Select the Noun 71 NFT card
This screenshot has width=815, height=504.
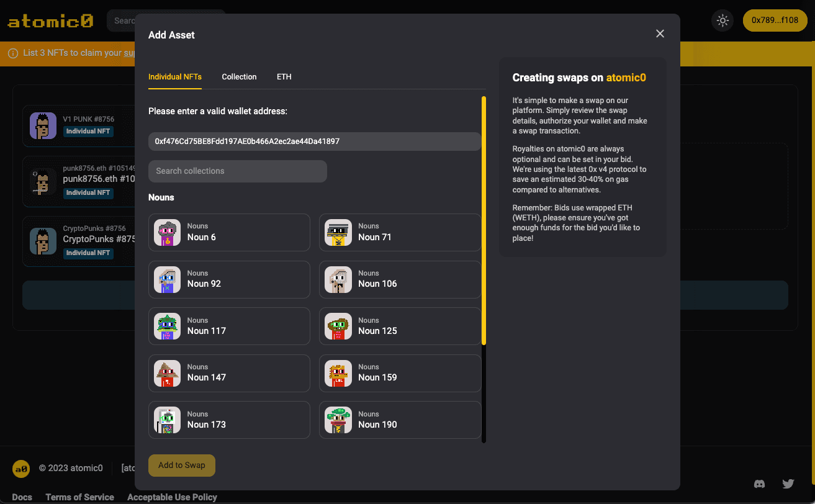click(400, 232)
